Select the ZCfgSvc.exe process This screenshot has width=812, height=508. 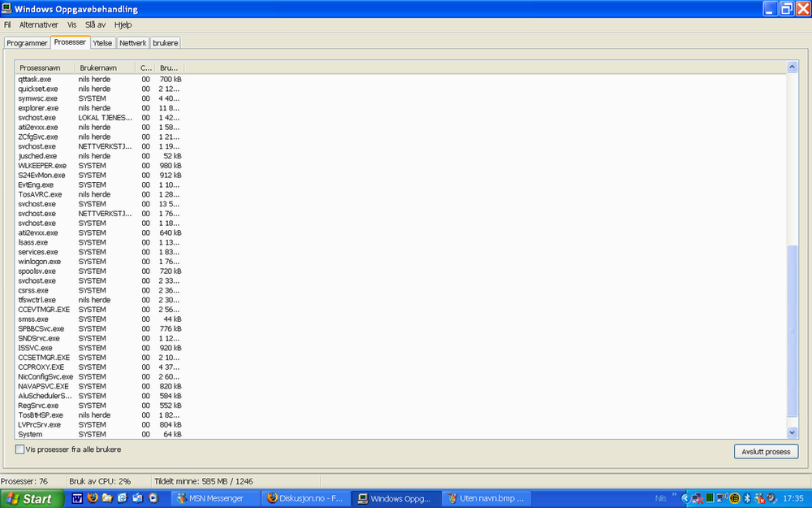pyautogui.click(x=99, y=137)
